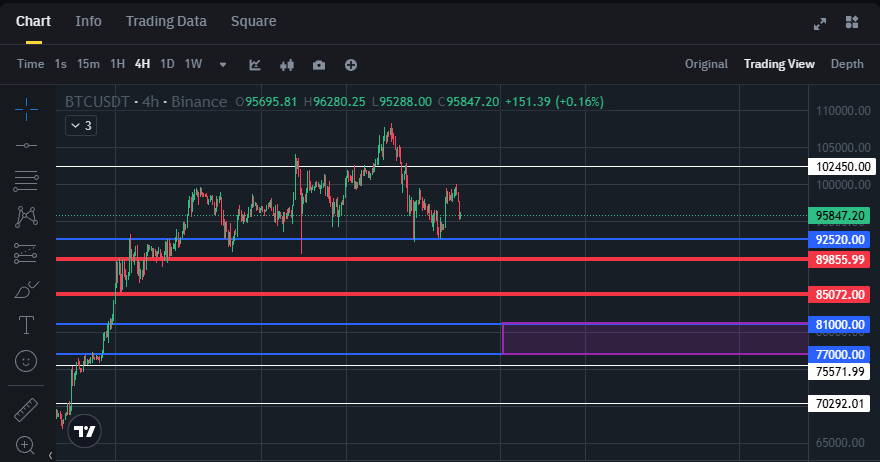The height and width of the screenshot is (462, 880).
Task: Select the 102450.00 white line label
Action: (x=842, y=167)
